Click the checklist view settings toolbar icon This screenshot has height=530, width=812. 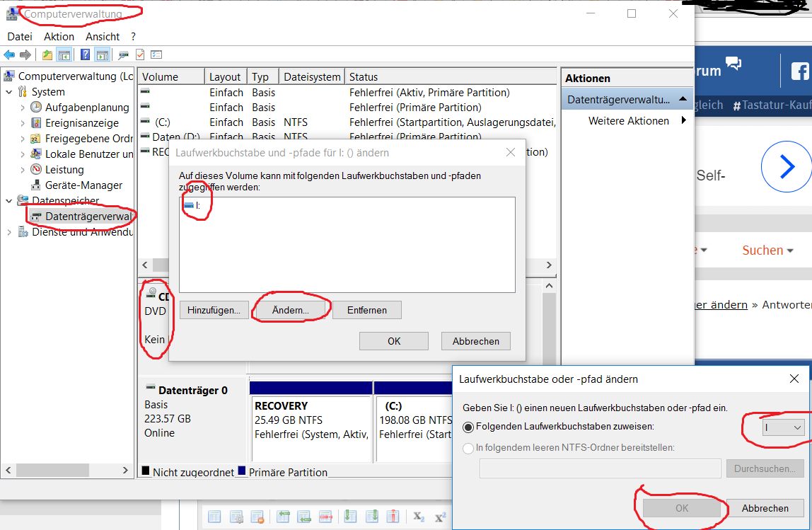click(x=156, y=54)
